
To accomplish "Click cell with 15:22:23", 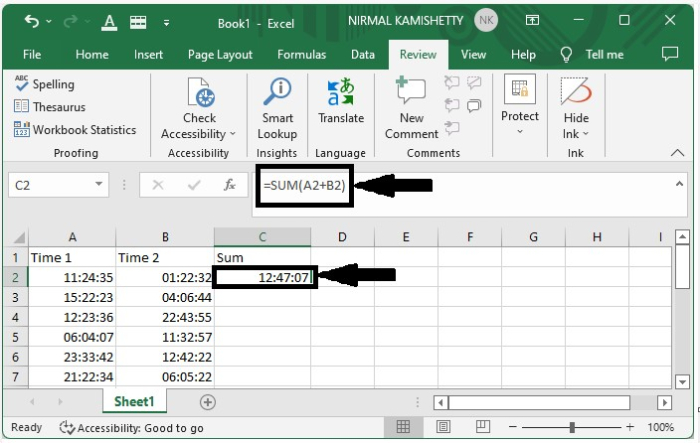I will tap(72, 297).
